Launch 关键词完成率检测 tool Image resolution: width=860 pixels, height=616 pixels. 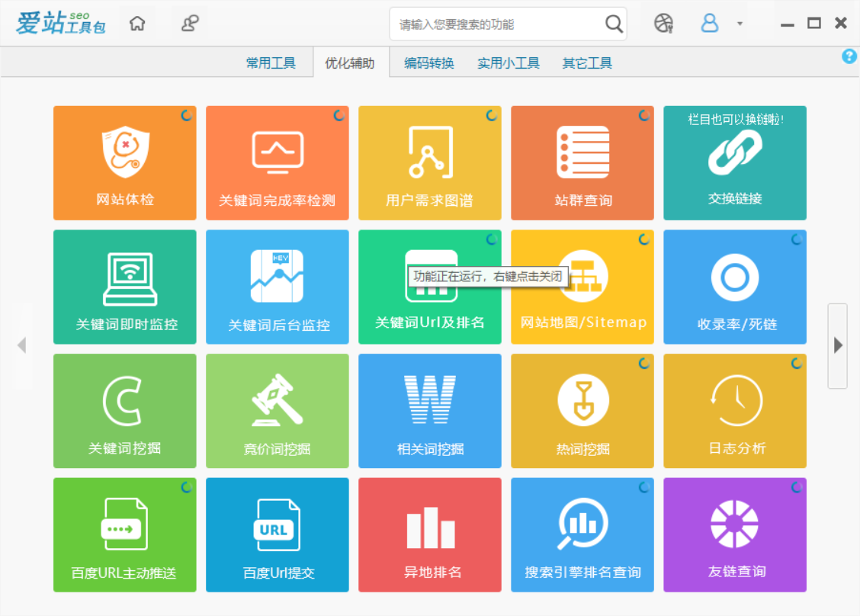[x=277, y=163]
